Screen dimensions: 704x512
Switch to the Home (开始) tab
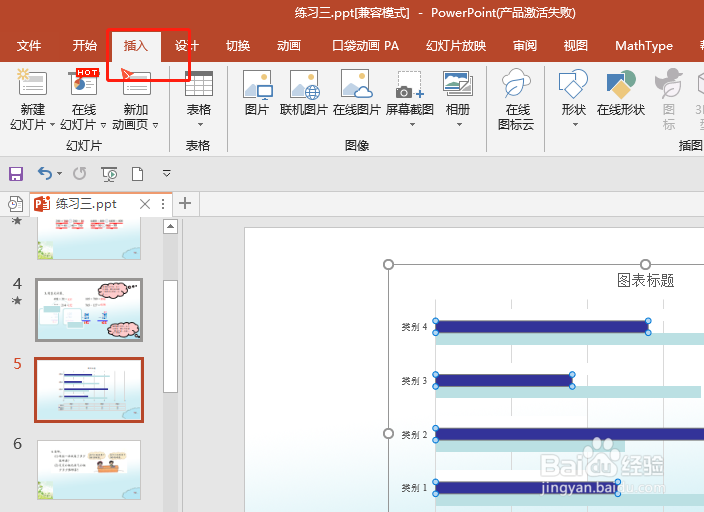point(85,45)
